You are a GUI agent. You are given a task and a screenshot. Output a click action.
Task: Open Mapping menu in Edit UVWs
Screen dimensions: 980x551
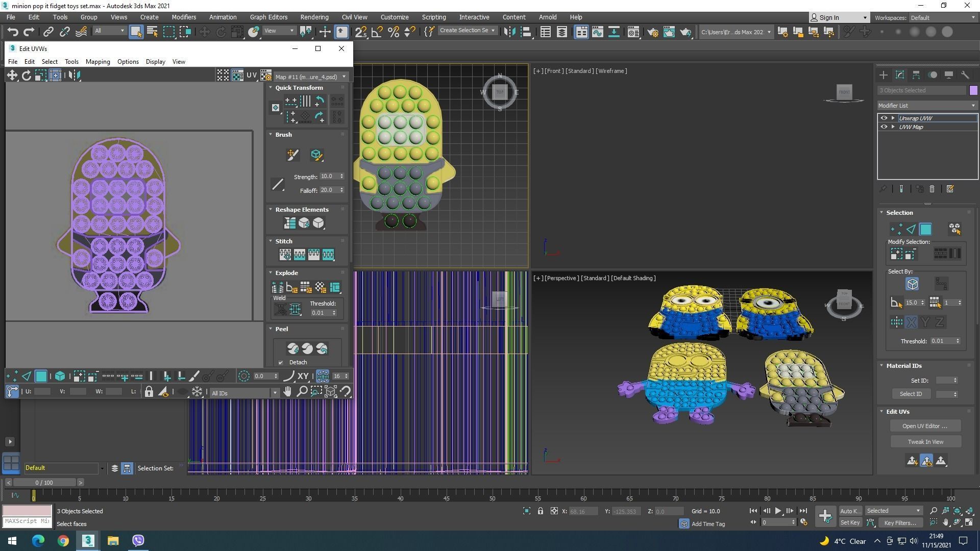tap(97, 61)
